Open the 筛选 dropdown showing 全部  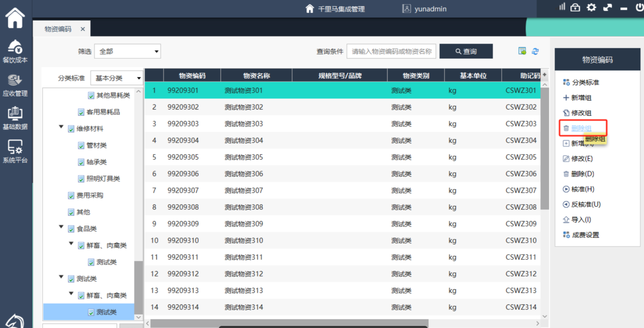127,52
